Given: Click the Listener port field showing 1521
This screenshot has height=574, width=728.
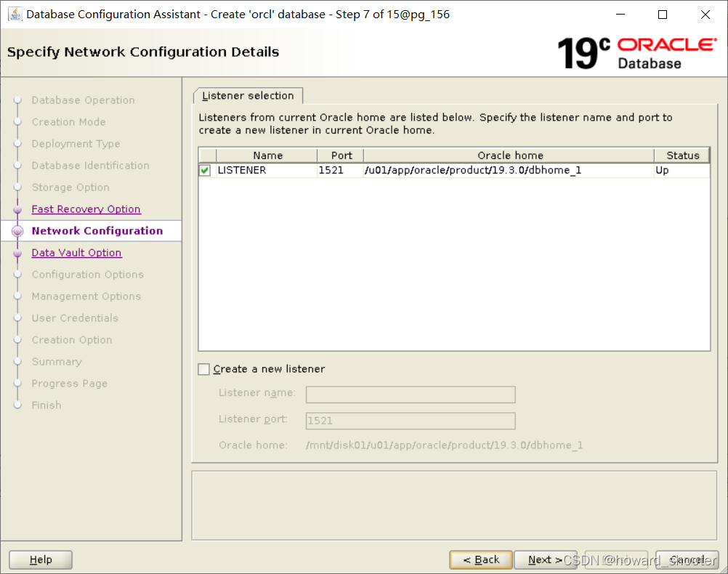Looking at the screenshot, I should 410,421.
